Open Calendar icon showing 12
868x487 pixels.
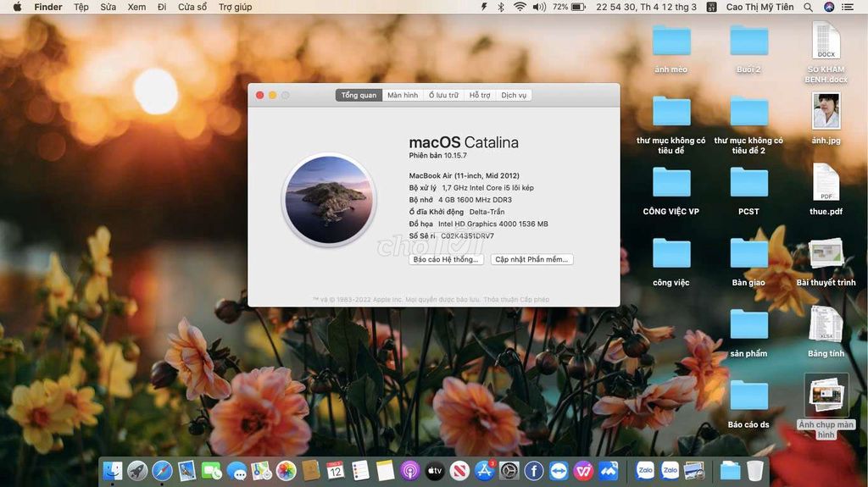click(336, 471)
